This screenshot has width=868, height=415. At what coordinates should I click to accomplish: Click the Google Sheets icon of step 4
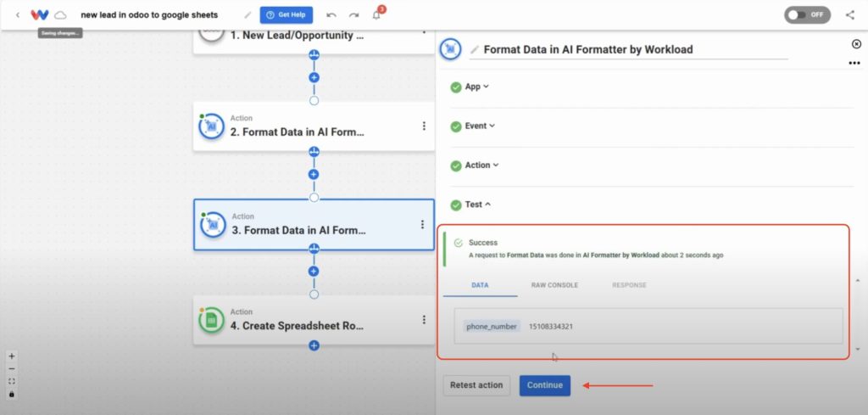click(x=211, y=320)
